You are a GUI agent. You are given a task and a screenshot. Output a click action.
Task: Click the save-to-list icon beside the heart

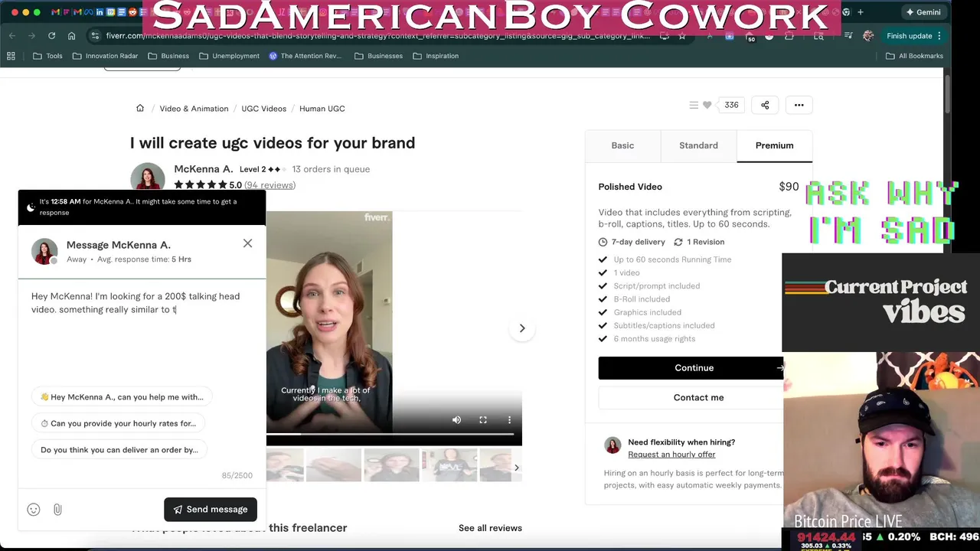pos(694,105)
